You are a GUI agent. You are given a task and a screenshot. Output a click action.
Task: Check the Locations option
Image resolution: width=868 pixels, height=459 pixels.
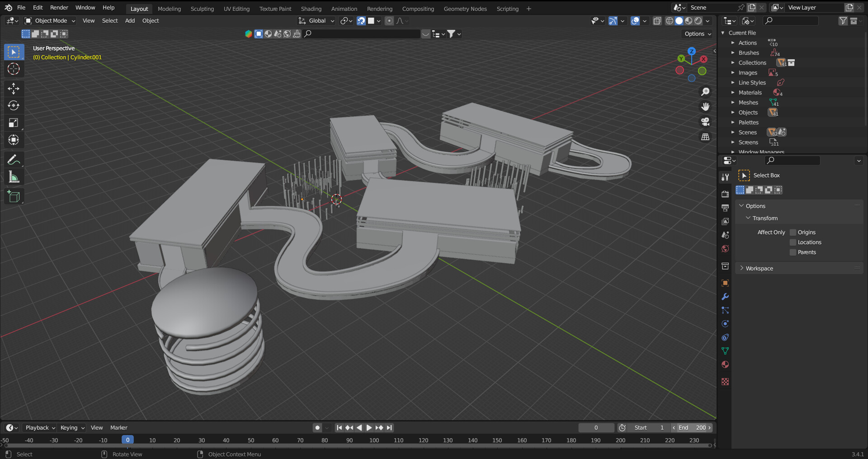point(793,242)
